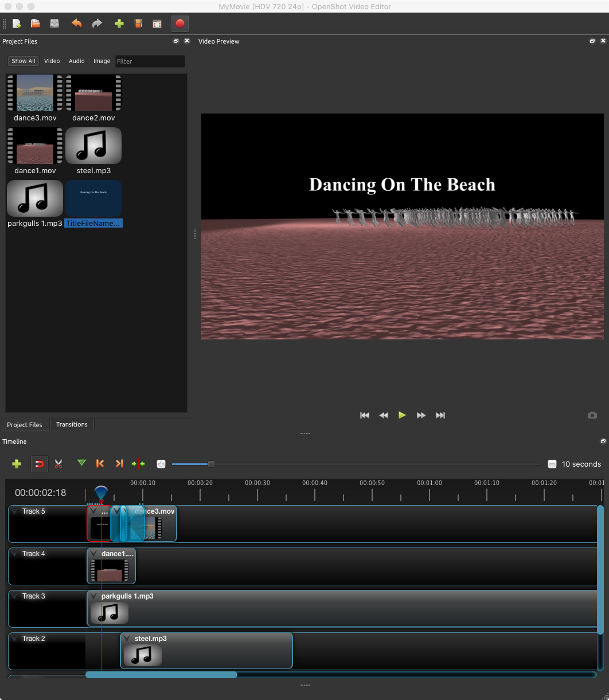Close the Video Preview panel
Viewport: 609px width, 700px height.
click(x=603, y=41)
